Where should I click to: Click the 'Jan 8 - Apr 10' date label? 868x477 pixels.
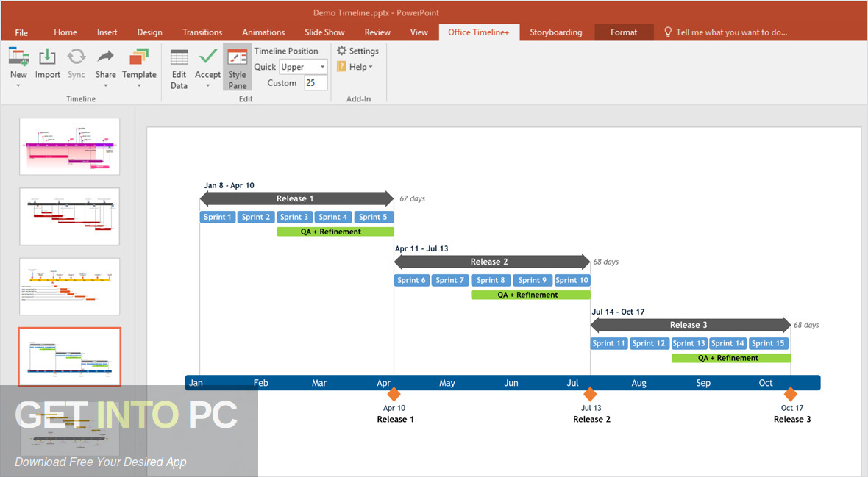coord(230,185)
